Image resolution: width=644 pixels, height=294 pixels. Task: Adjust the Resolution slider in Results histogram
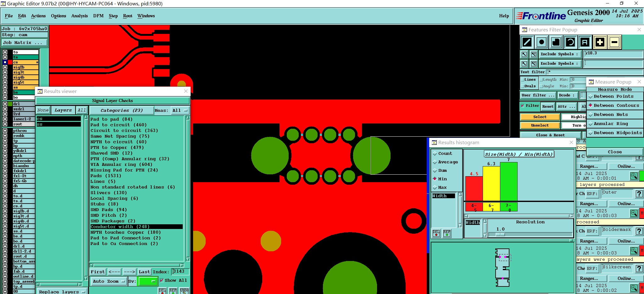click(x=500, y=235)
